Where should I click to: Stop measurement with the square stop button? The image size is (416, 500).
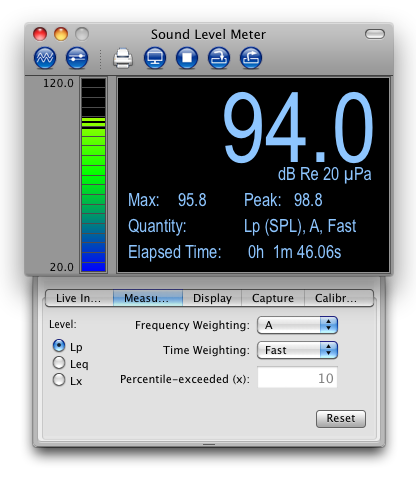(187, 58)
